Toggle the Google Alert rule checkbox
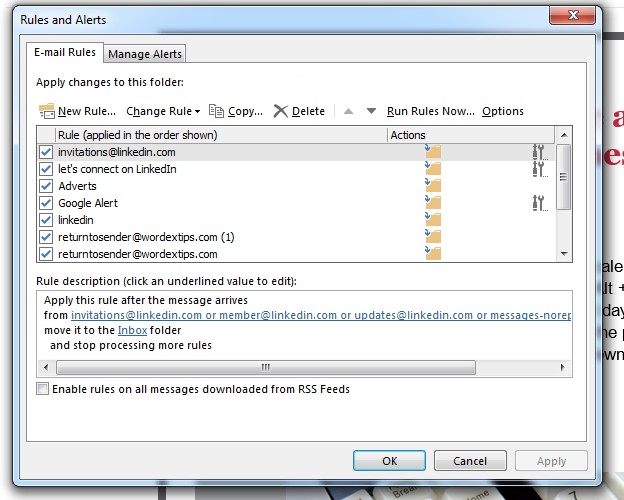The height and width of the screenshot is (500, 624). point(46,203)
